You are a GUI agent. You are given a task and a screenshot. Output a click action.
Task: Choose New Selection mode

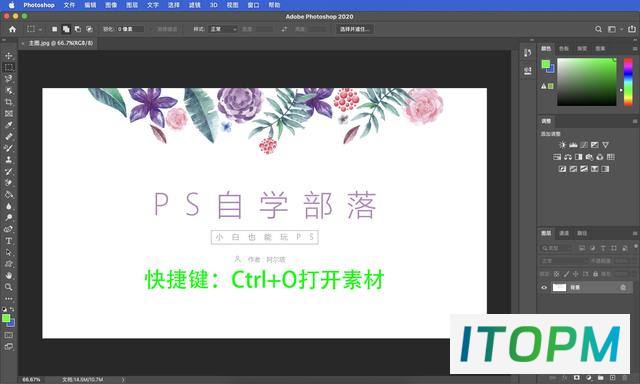pos(54,29)
